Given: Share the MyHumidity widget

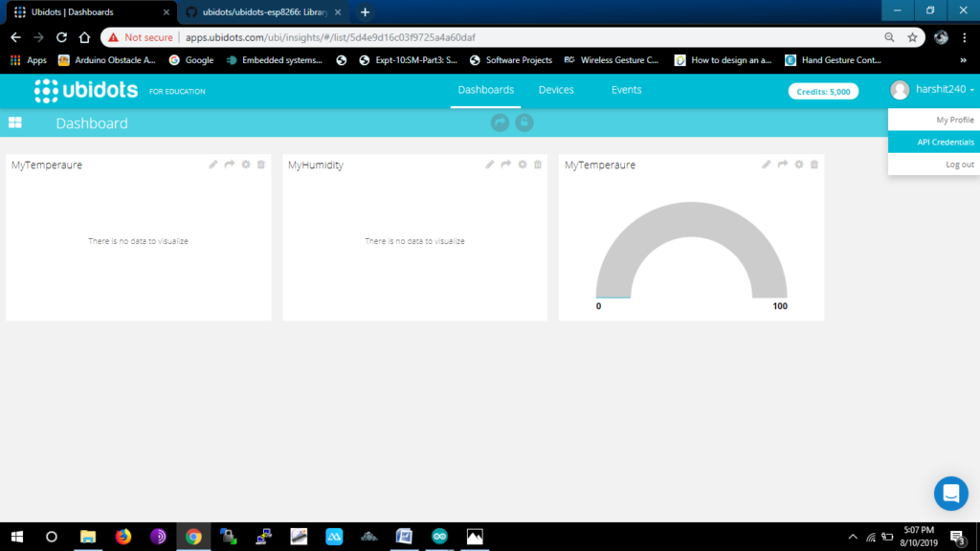Looking at the screenshot, I should point(506,165).
